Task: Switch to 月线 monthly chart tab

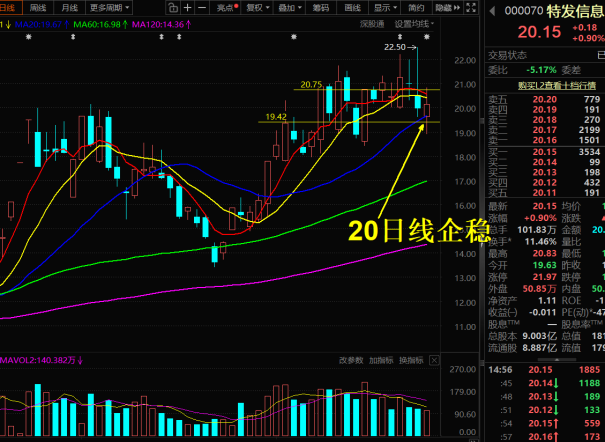Action: point(69,7)
